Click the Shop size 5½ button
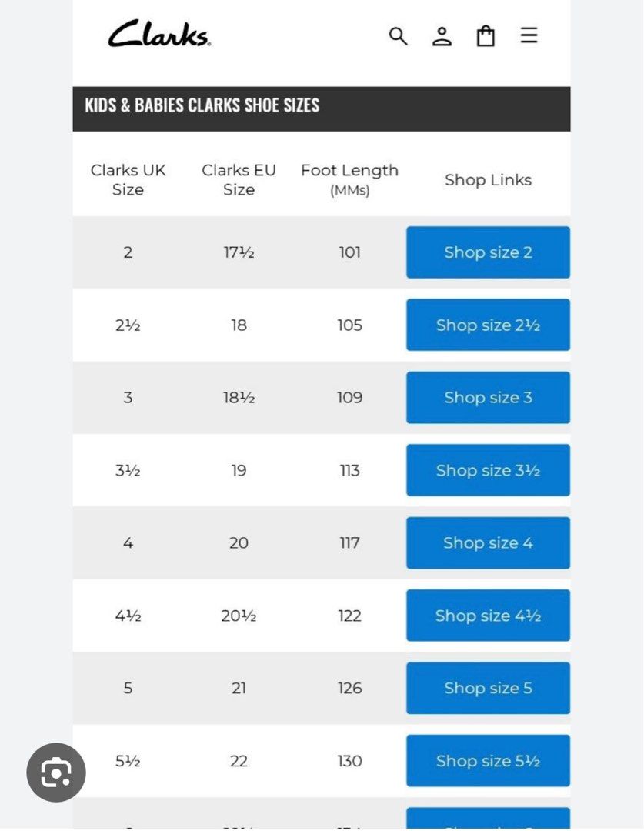 [488, 761]
